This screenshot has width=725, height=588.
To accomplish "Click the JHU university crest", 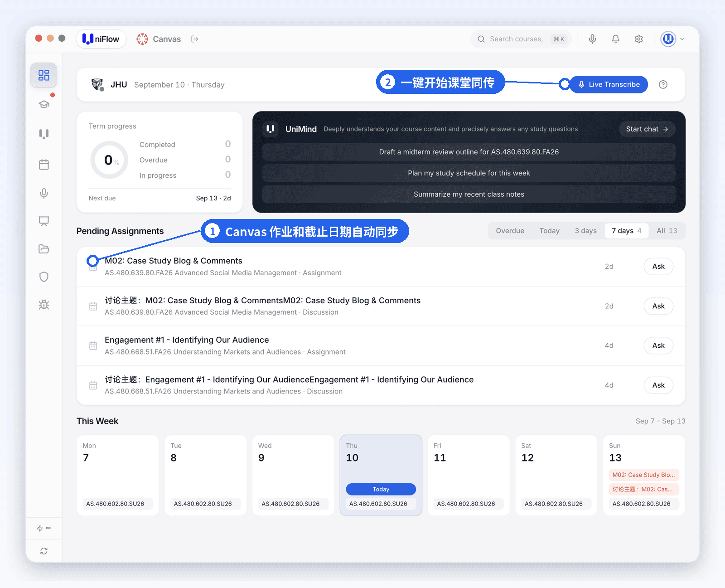I will 97,84.
